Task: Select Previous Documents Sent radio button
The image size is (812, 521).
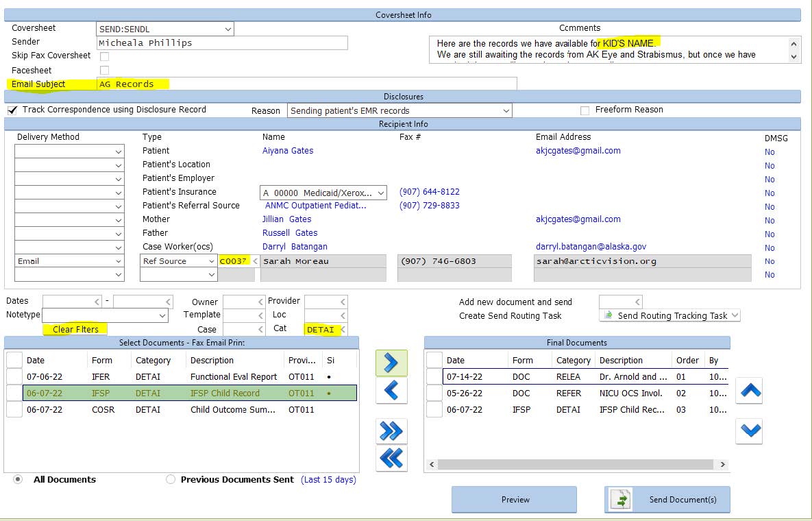Action: pyautogui.click(x=171, y=480)
